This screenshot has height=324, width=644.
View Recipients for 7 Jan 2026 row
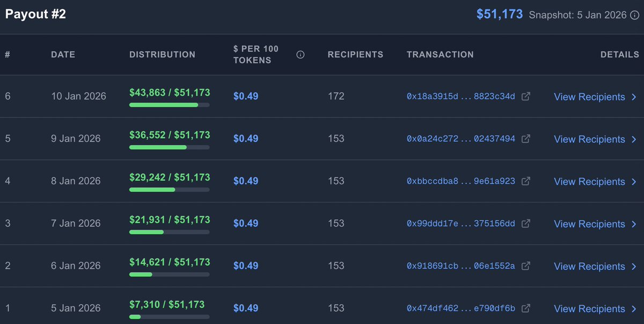pyautogui.click(x=596, y=224)
